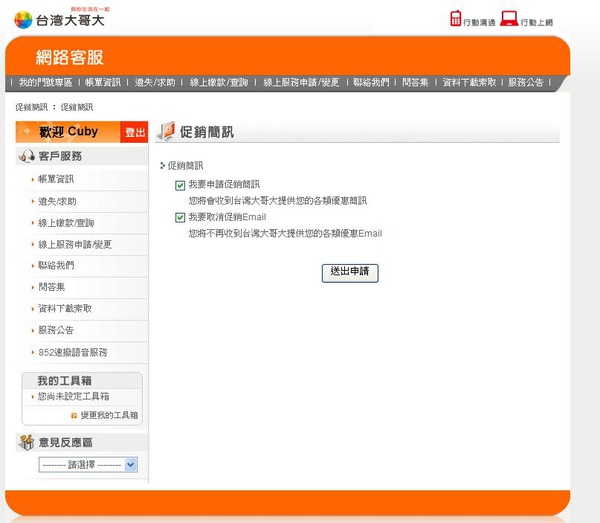Open 帳單資訊 in the left sidebar
The image size is (600, 523).
coord(56,179)
